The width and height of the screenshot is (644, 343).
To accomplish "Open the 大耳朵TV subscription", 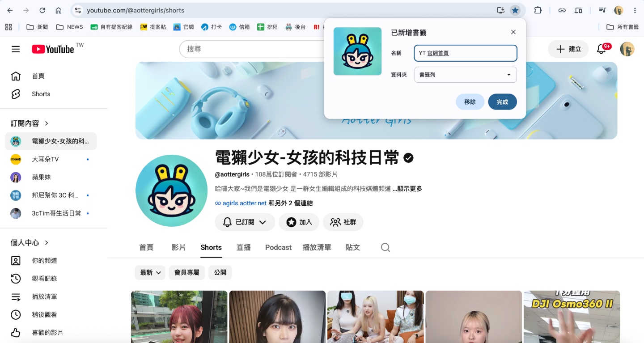I will coord(51,159).
